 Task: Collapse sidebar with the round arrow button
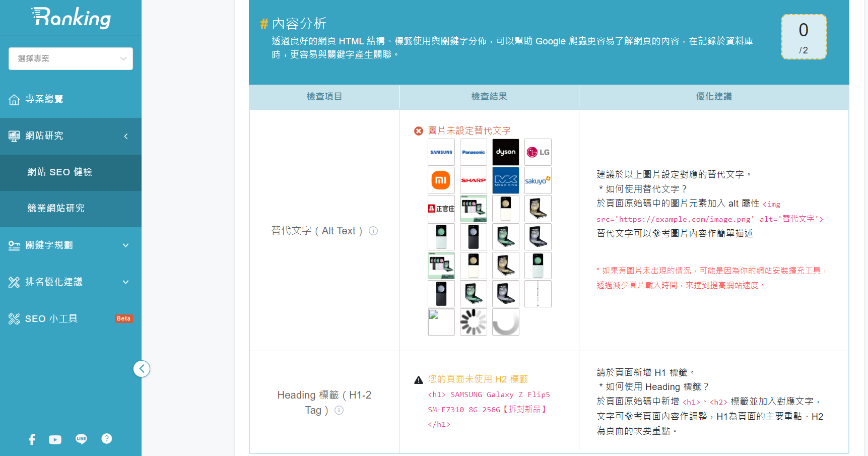[x=142, y=369]
